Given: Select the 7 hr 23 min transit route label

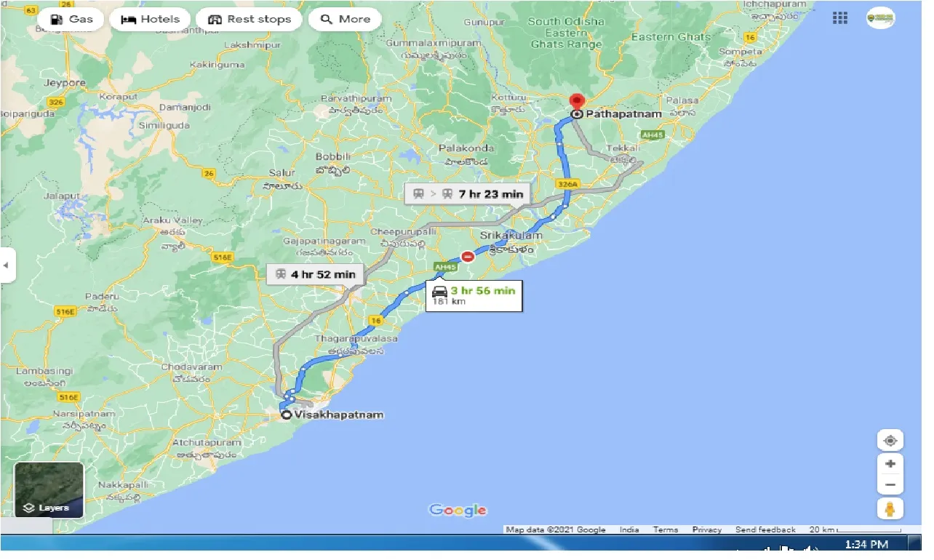Looking at the screenshot, I should coord(468,194).
